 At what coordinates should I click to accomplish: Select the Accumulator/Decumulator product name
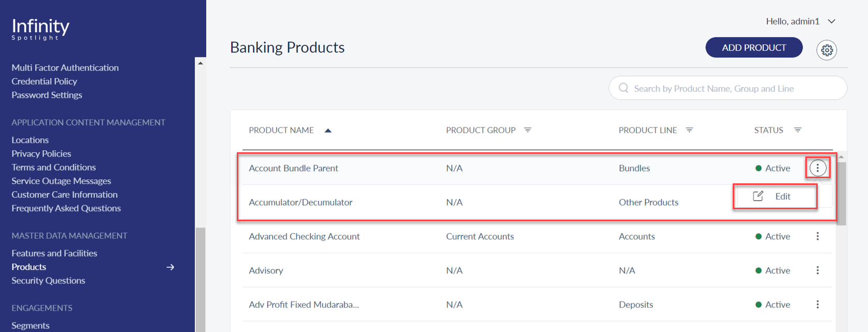click(x=301, y=202)
